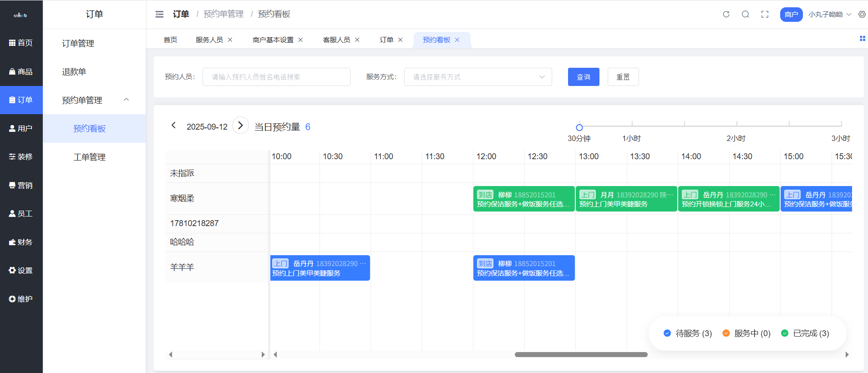Click the time scale slider handle at 30分钟
The image size is (868, 373).
point(579,127)
